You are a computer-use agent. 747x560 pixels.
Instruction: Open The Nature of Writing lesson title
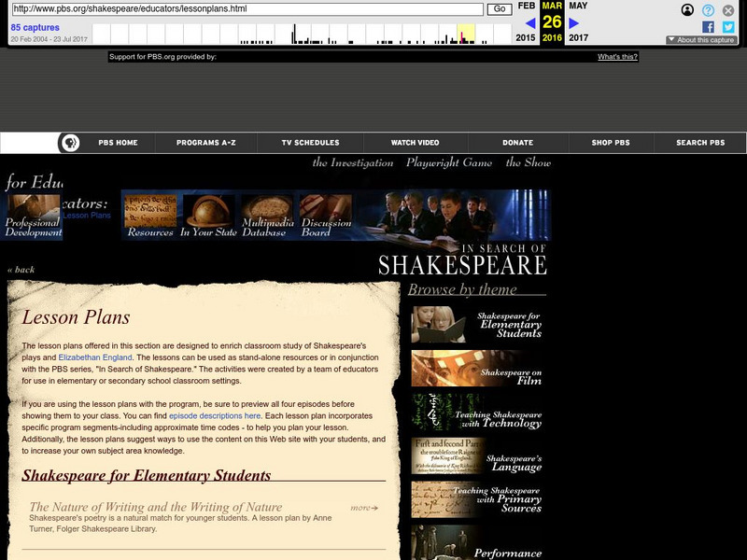click(x=156, y=507)
